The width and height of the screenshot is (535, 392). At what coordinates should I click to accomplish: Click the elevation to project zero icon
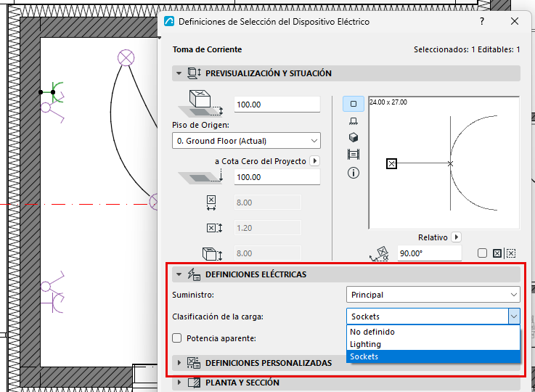click(x=201, y=177)
